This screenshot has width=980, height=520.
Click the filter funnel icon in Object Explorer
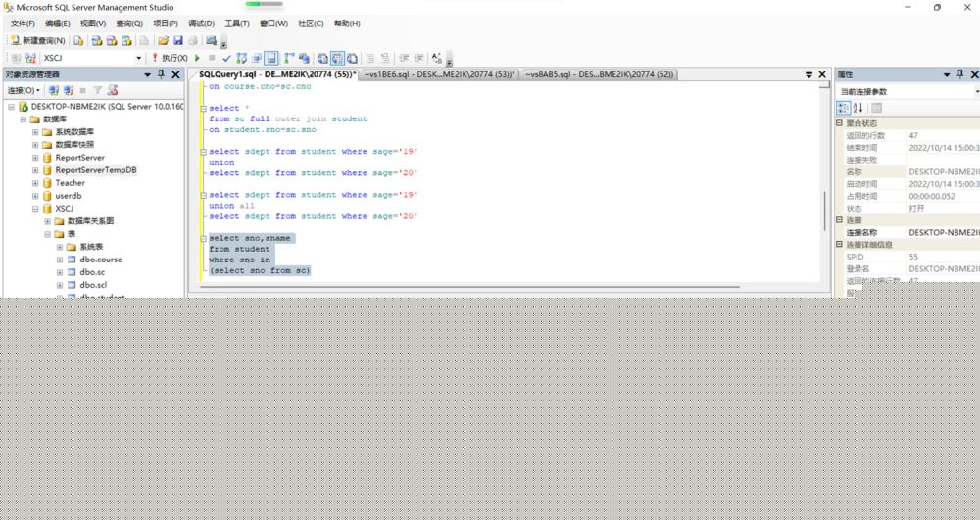[x=97, y=90]
